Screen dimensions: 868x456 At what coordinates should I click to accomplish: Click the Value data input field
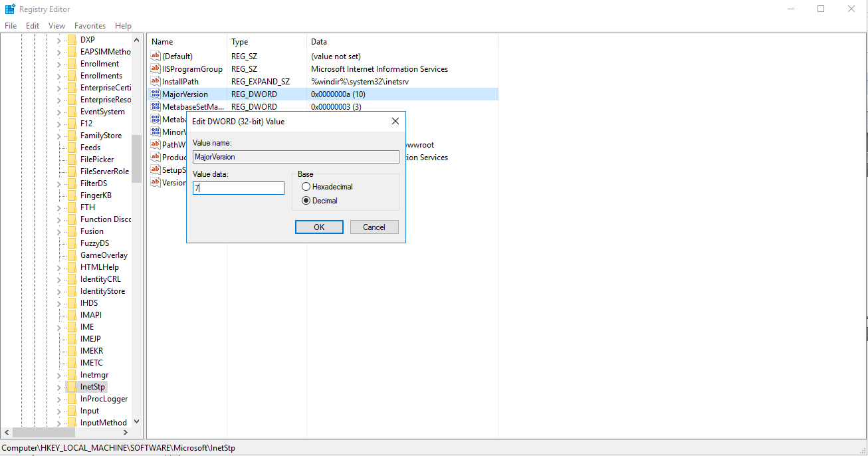[x=239, y=189]
